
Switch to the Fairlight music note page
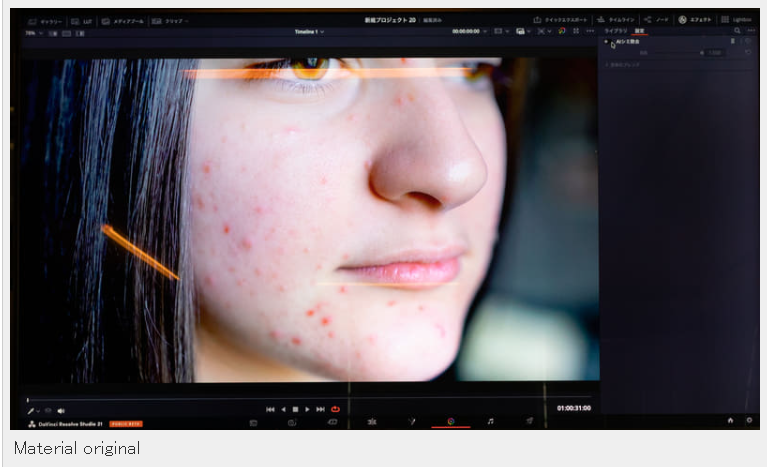tap(490, 421)
